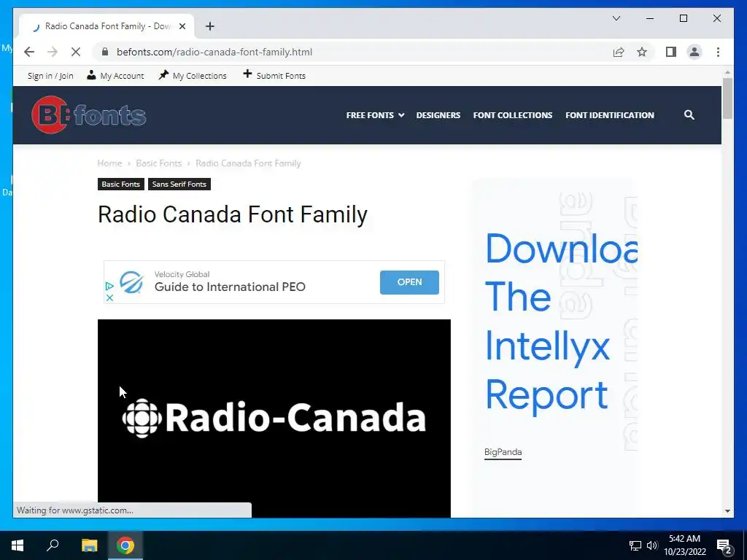Click the BeFonts site logo
Image resolution: width=747 pixels, height=560 pixels.
[x=88, y=114]
